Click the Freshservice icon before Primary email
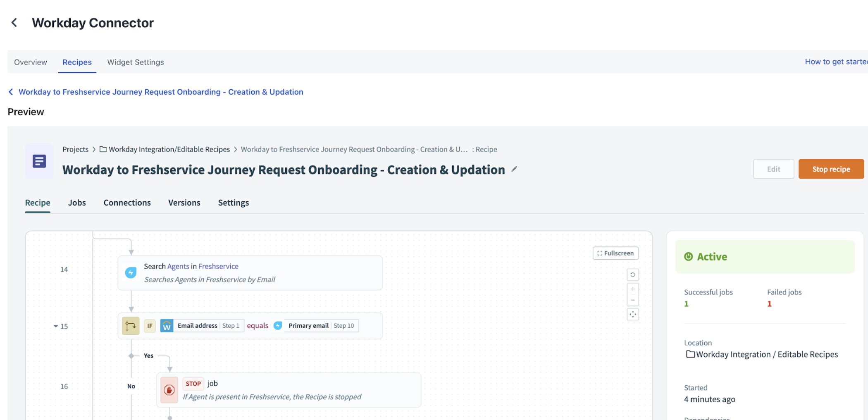Image resolution: width=868 pixels, height=420 pixels. (278, 326)
